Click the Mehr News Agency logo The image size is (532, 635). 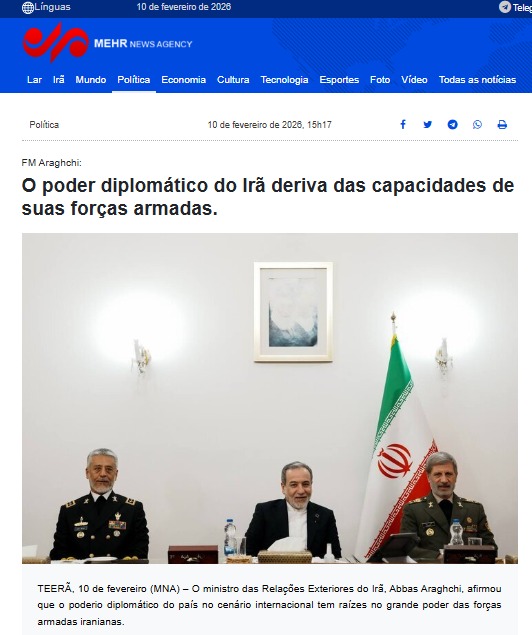pos(107,43)
